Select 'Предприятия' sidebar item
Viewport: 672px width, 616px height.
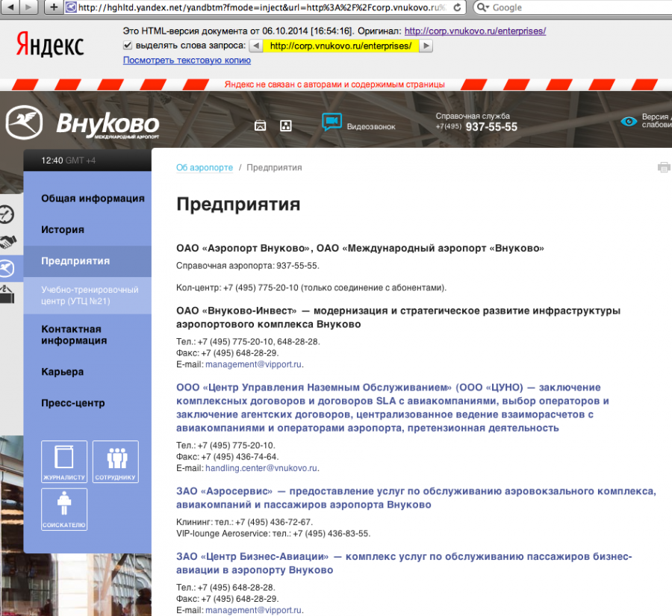(x=87, y=261)
